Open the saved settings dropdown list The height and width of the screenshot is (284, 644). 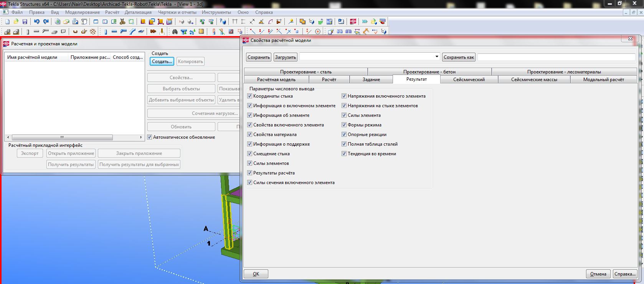(437, 57)
